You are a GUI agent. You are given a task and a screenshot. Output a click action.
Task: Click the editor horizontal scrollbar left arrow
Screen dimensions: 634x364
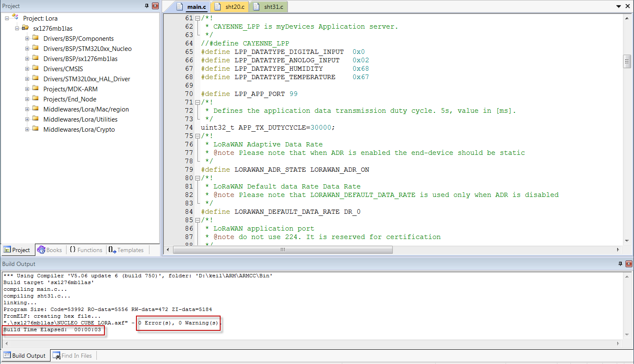point(168,250)
